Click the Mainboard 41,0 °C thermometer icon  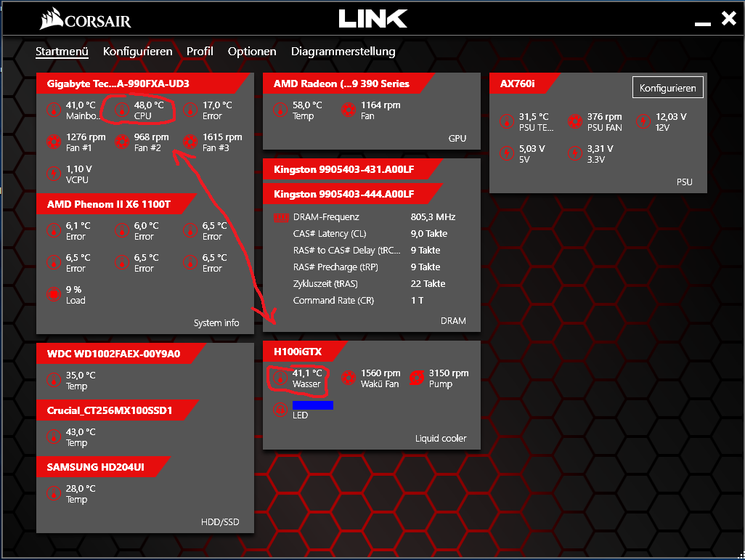click(x=53, y=110)
